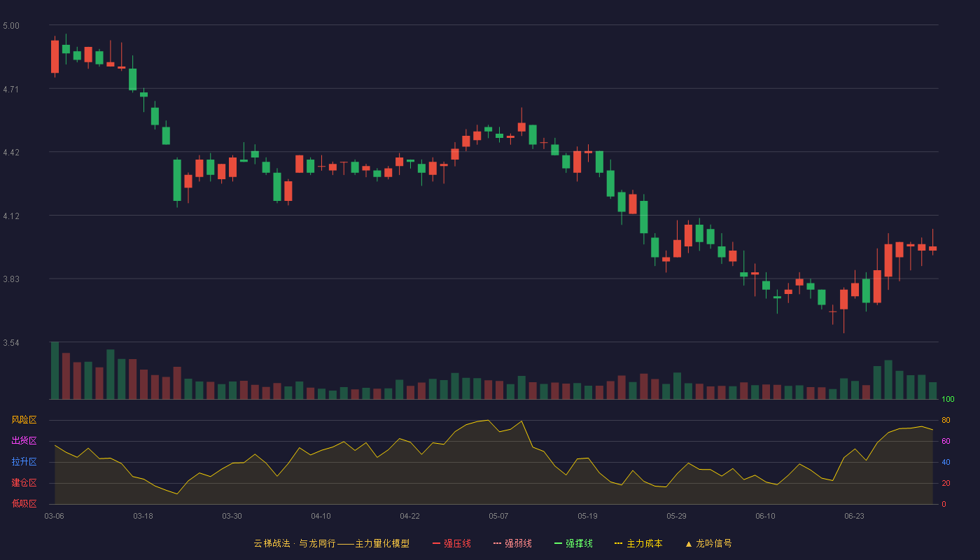Click the 4.12 price axis label

[x=11, y=216]
